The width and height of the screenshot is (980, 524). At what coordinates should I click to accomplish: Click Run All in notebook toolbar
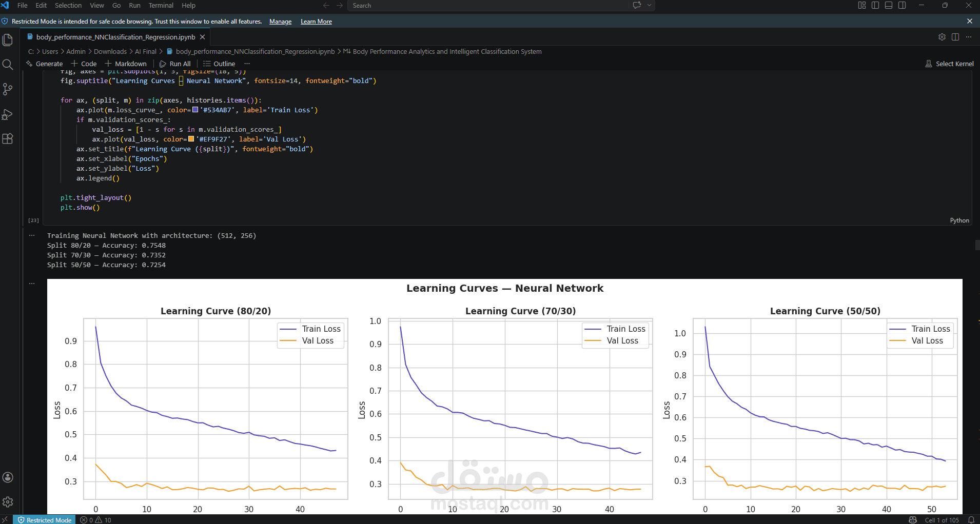(175, 64)
